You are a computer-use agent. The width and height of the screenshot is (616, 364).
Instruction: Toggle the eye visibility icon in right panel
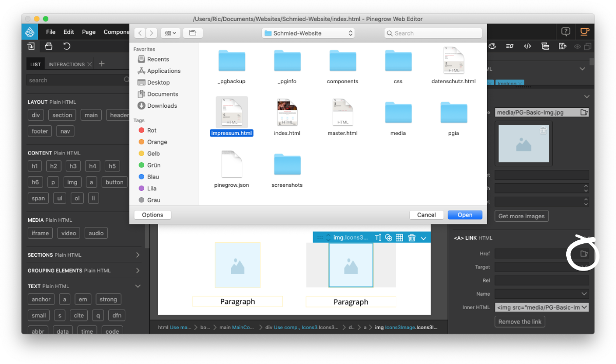pyautogui.click(x=577, y=47)
